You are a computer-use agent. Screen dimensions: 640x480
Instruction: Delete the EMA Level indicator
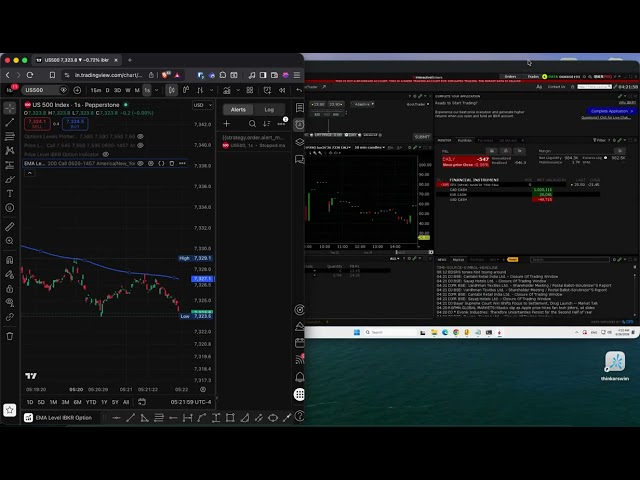(x=172, y=163)
